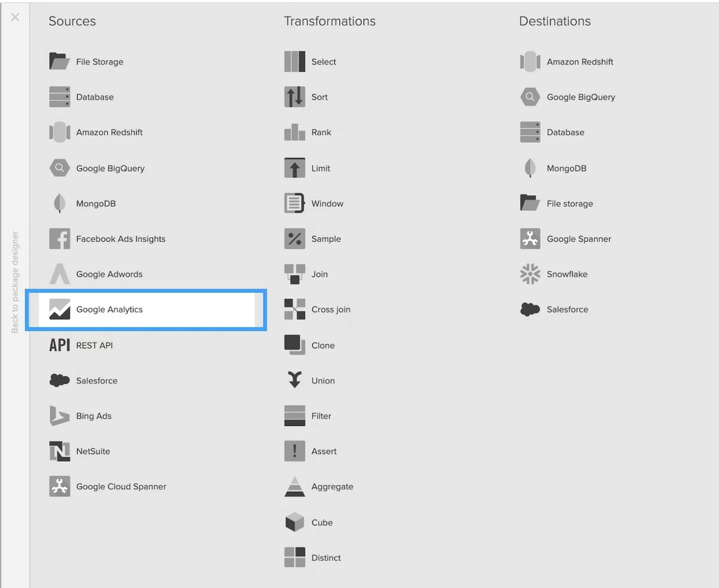Screen dimensions: 719x588
Task: Select the NetSuite icon
Action: 59,451
